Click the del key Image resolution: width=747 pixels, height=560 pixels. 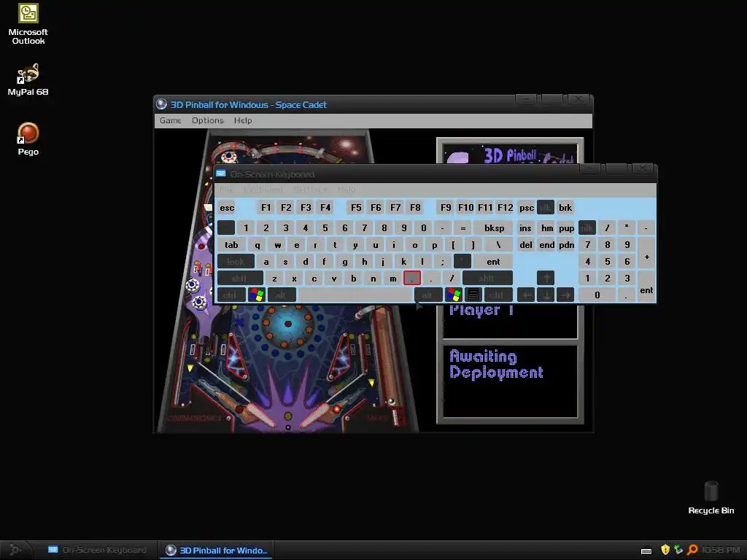click(x=526, y=245)
